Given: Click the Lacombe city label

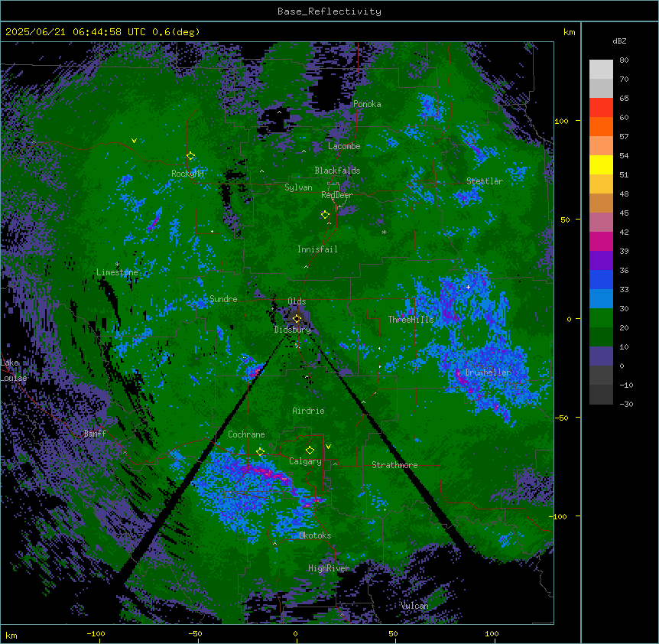Looking at the screenshot, I should (344, 146).
